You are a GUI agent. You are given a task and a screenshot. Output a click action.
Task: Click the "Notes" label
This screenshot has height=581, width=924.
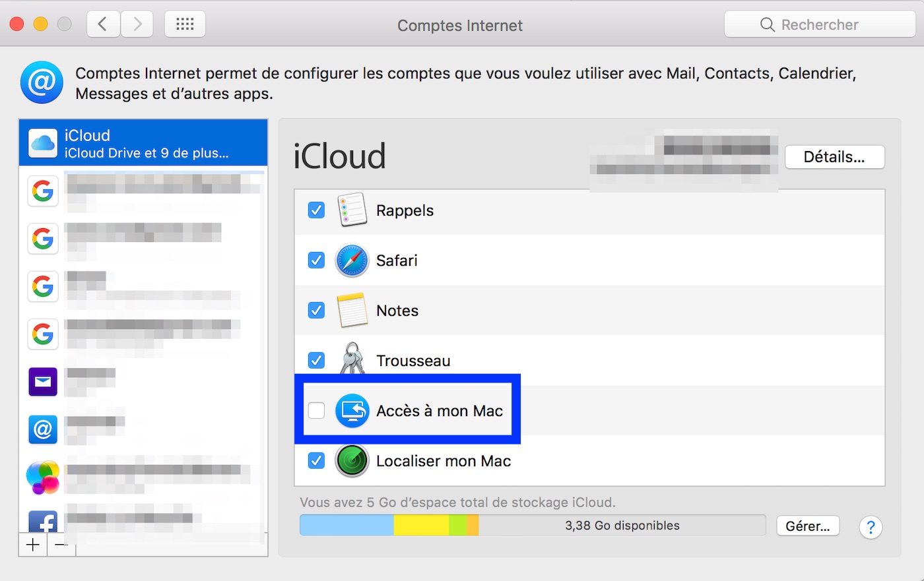point(397,311)
